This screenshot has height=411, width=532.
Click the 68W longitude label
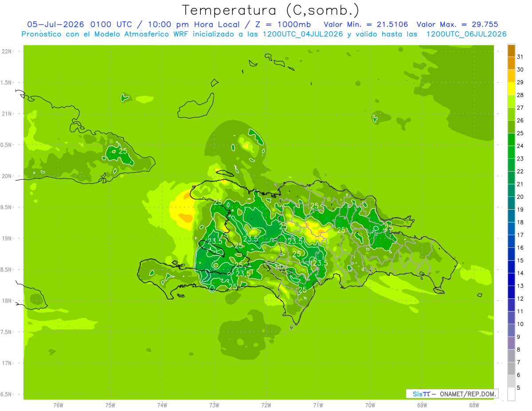click(474, 405)
